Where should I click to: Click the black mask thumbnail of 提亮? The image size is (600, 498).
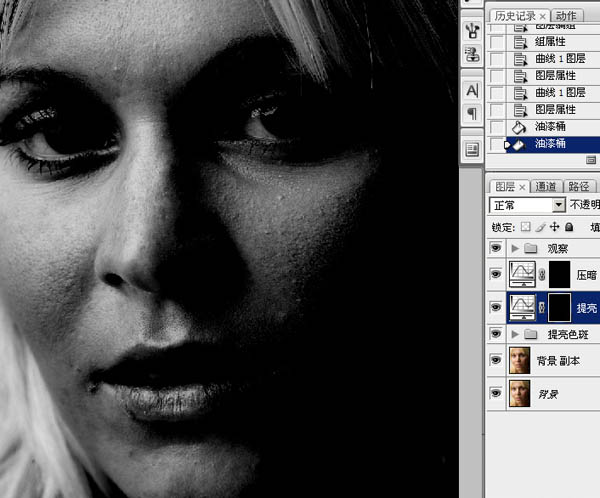(559, 307)
